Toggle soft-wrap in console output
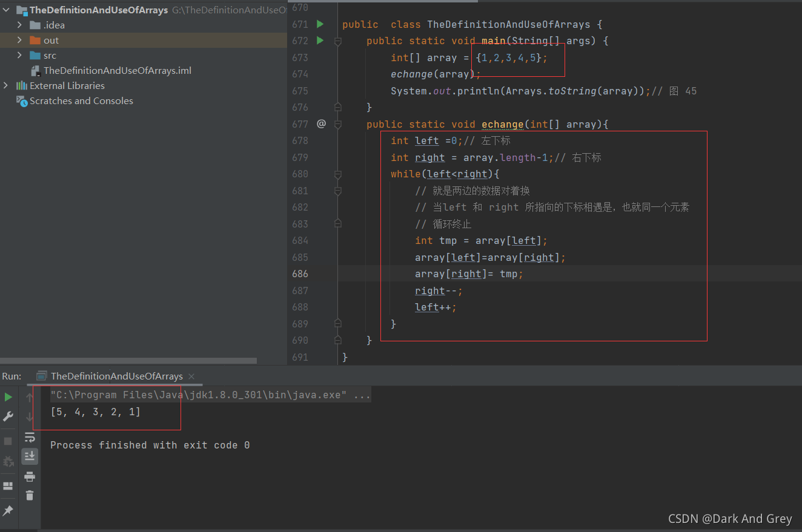Image resolution: width=802 pixels, height=532 pixels. point(30,437)
